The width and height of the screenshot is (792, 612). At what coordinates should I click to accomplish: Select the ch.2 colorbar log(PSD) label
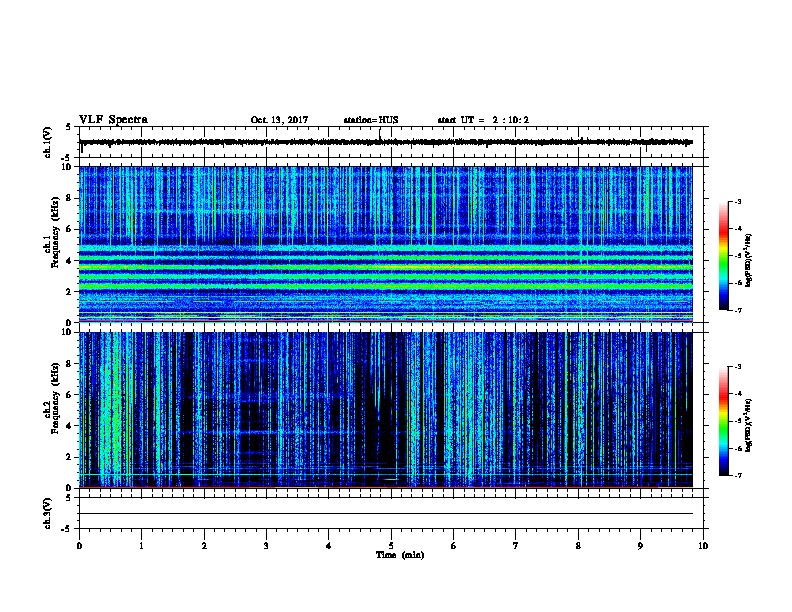(x=749, y=425)
